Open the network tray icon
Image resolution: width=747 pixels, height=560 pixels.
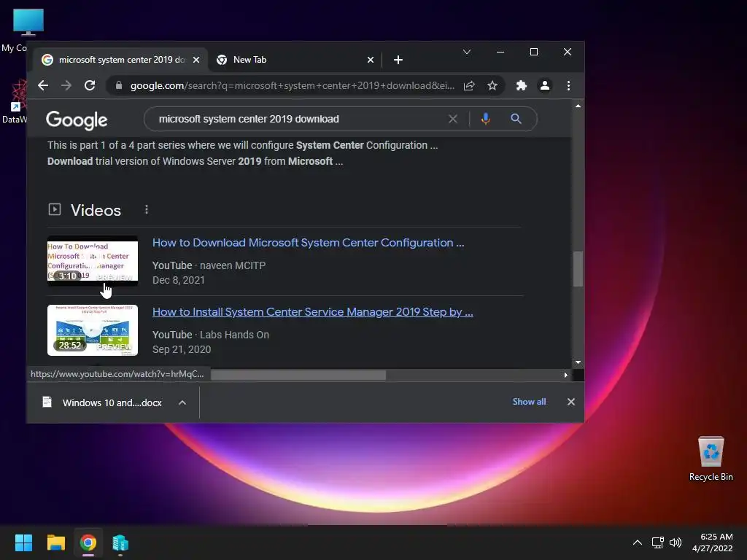click(x=657, y=542)
